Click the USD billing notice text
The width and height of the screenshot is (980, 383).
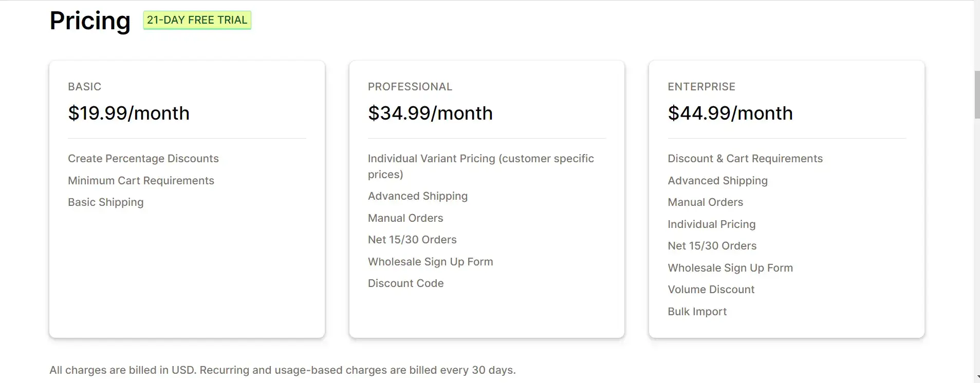283,370
